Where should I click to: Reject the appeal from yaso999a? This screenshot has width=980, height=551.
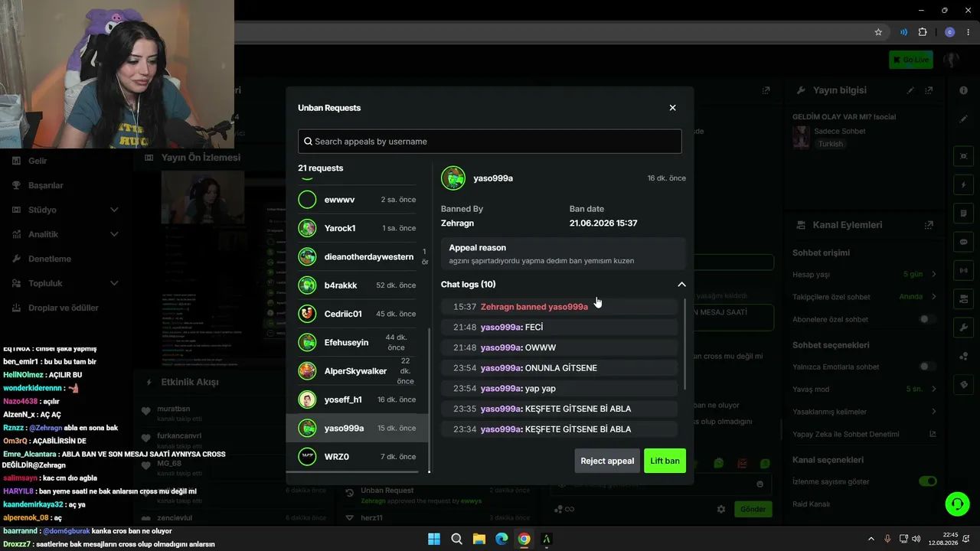[607, 461]
